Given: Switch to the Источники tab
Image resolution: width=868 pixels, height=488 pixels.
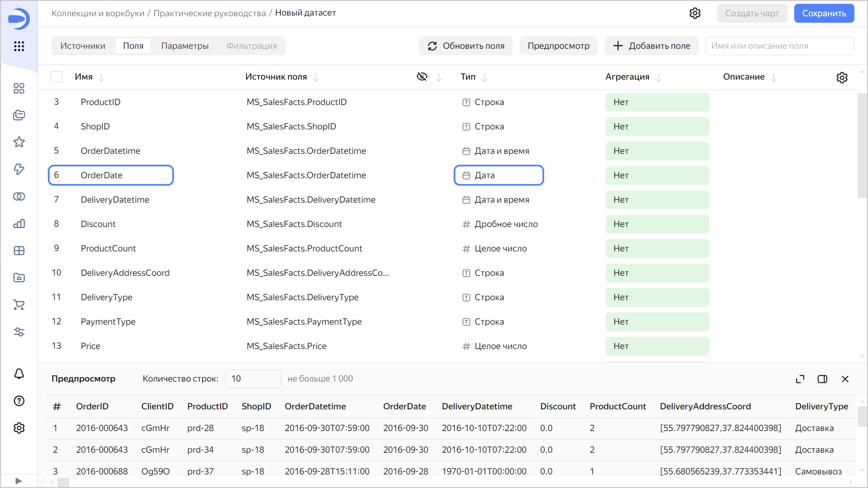Looking at the screenshot, I should (x=83, y=46).
